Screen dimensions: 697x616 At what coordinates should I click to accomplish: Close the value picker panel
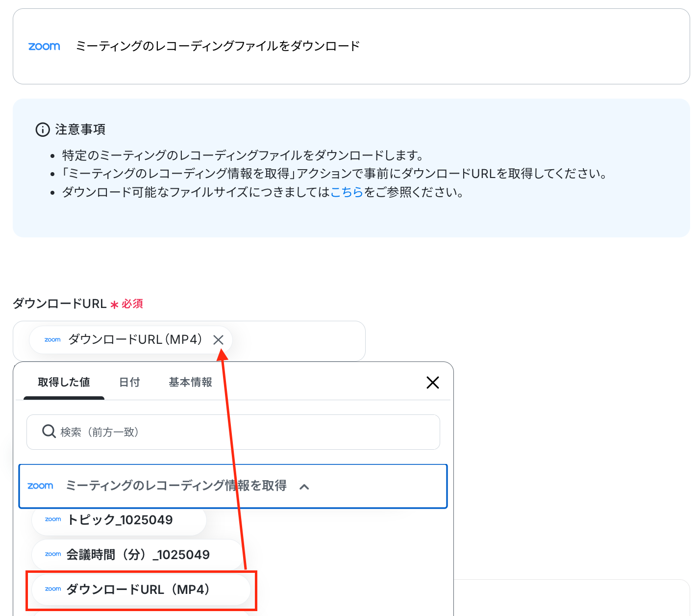[433, 383]
